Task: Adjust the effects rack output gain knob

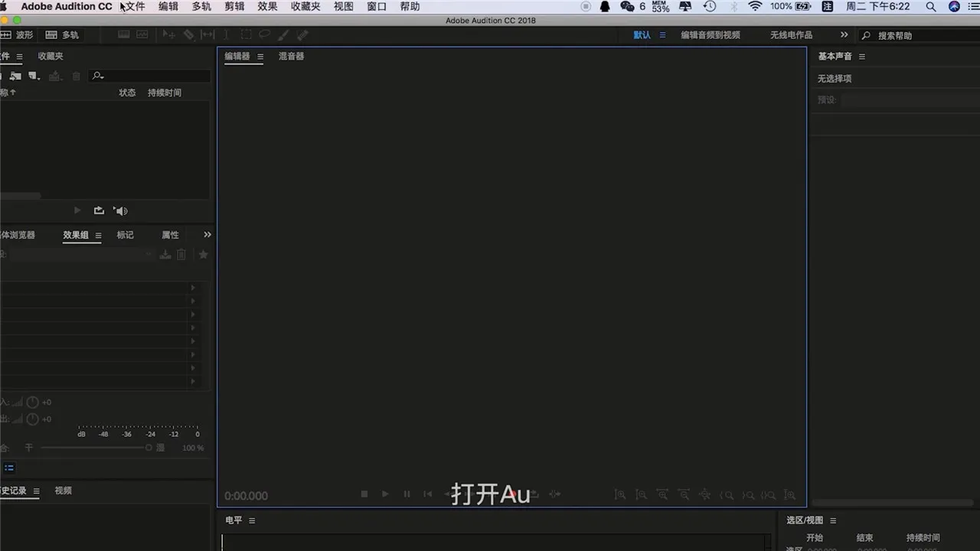Action: (x=32, y=419)
